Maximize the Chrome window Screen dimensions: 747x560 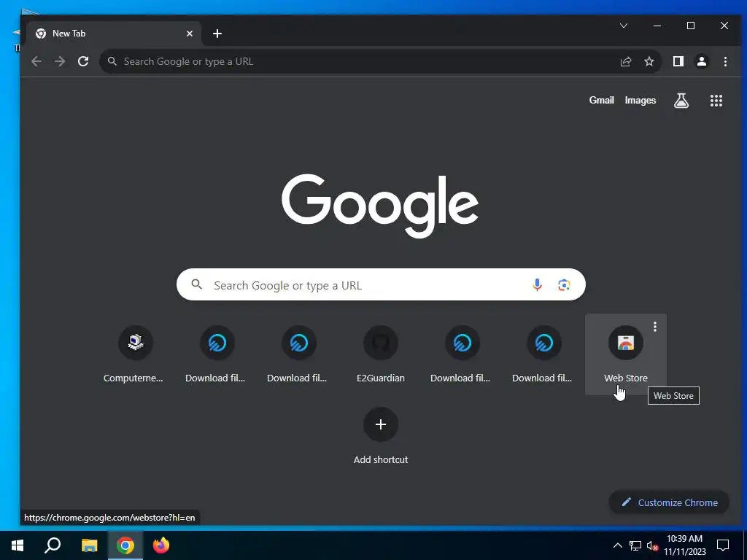tap(690, 26)
